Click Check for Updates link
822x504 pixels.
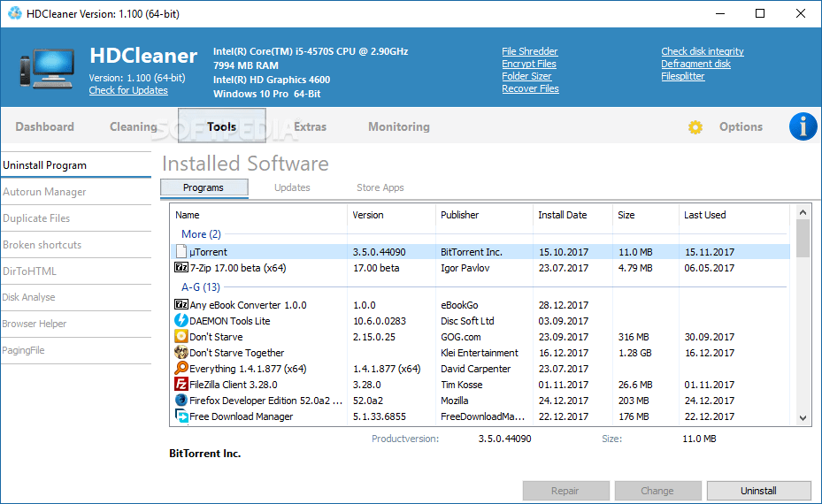128,90
